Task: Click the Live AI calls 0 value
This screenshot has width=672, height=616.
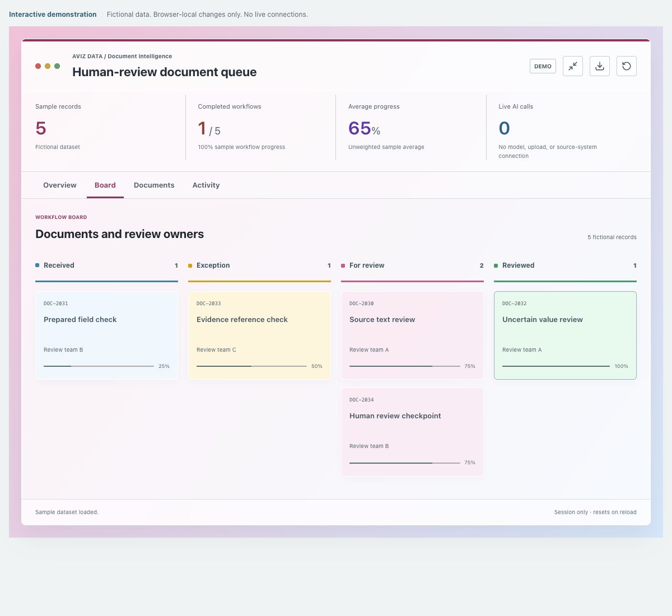Action: click(505, 128)
